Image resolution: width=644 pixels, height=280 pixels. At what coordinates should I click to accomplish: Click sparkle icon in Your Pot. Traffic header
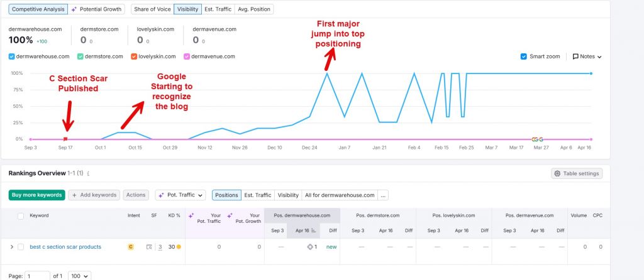191,215
